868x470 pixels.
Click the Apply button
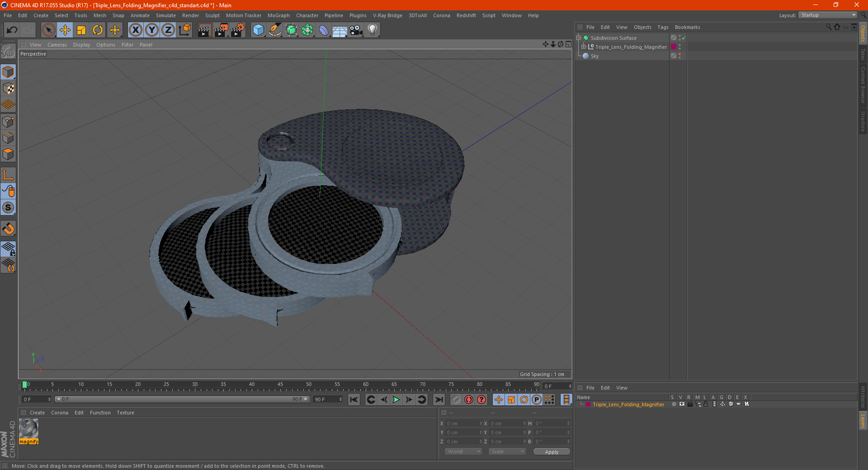point(552,452)
